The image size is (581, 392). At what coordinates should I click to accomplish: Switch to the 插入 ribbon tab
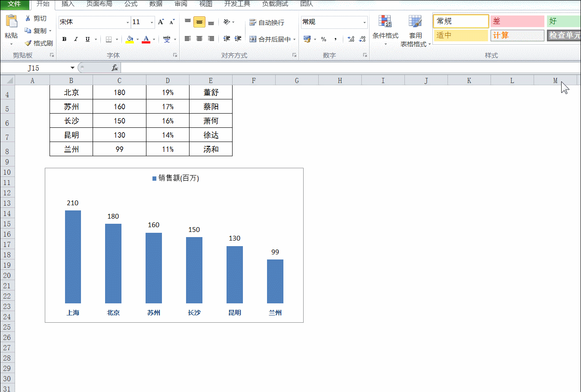tap(68, 4)
